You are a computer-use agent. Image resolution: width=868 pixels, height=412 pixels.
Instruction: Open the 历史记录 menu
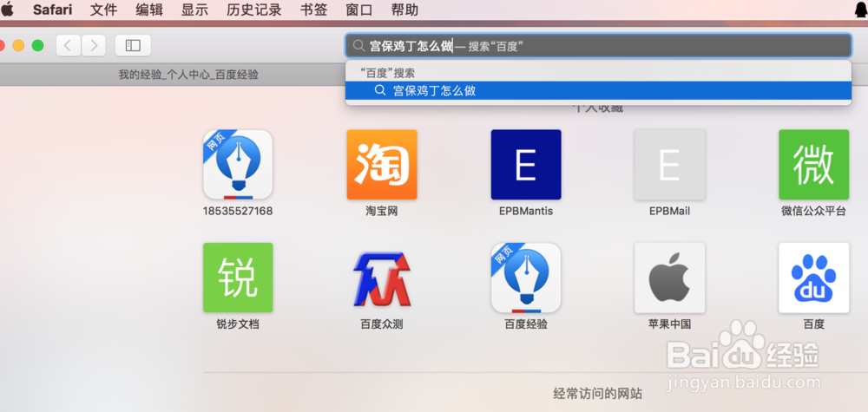coord(254,10)
